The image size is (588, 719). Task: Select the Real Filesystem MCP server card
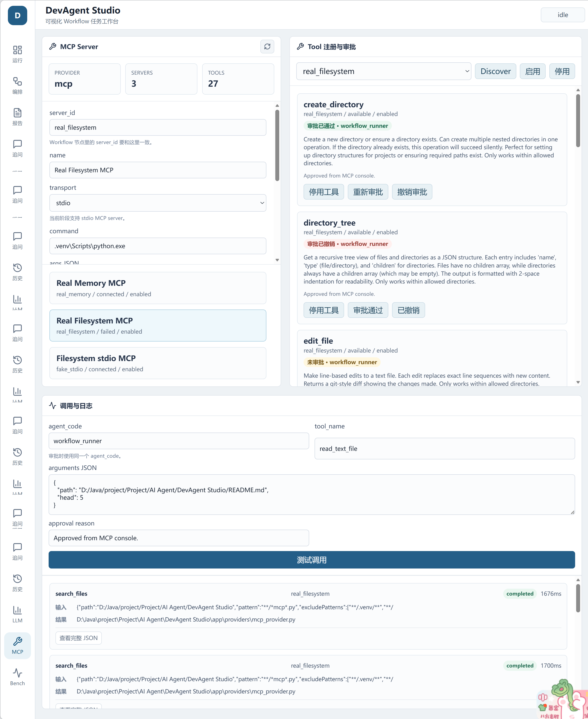coord(158,325)
